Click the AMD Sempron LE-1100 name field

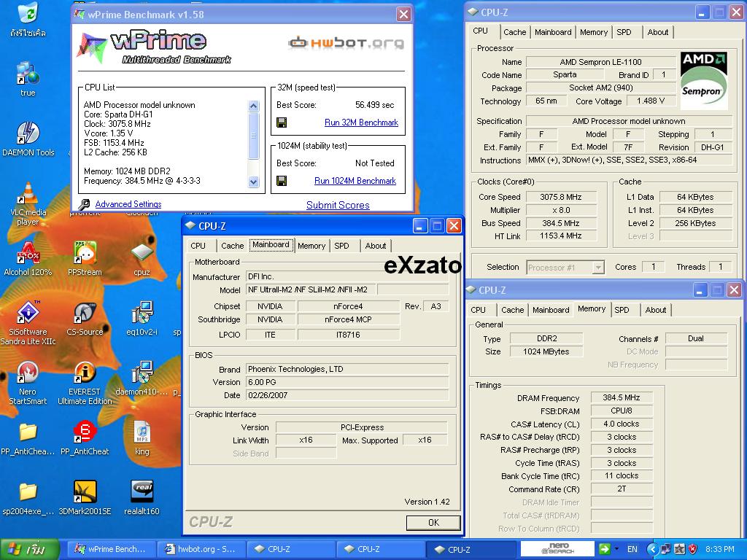[601, 62]
